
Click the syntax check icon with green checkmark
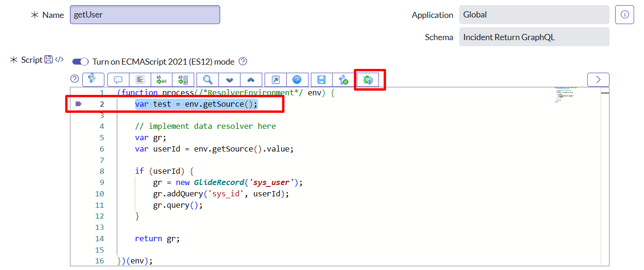pyautogui.click(x=343, y=80)
